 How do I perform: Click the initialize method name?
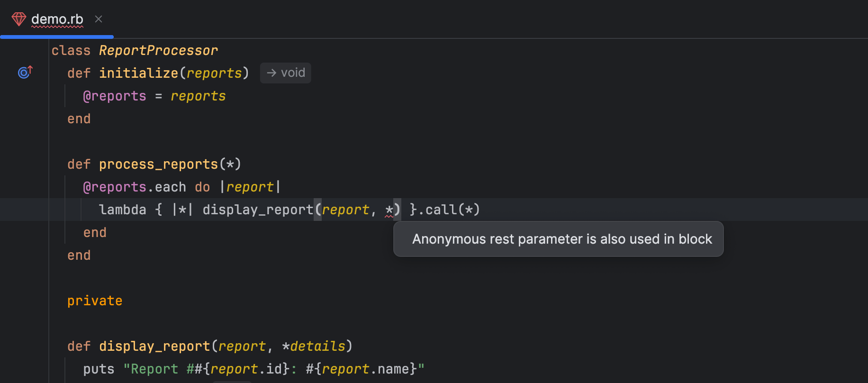[138, 73]
